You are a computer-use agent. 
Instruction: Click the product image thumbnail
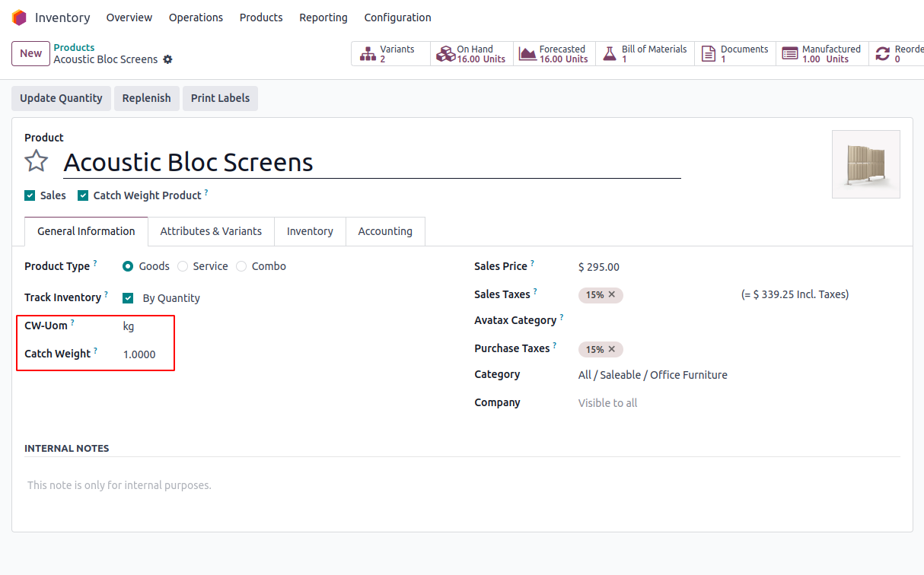click(x=865, y=164)
